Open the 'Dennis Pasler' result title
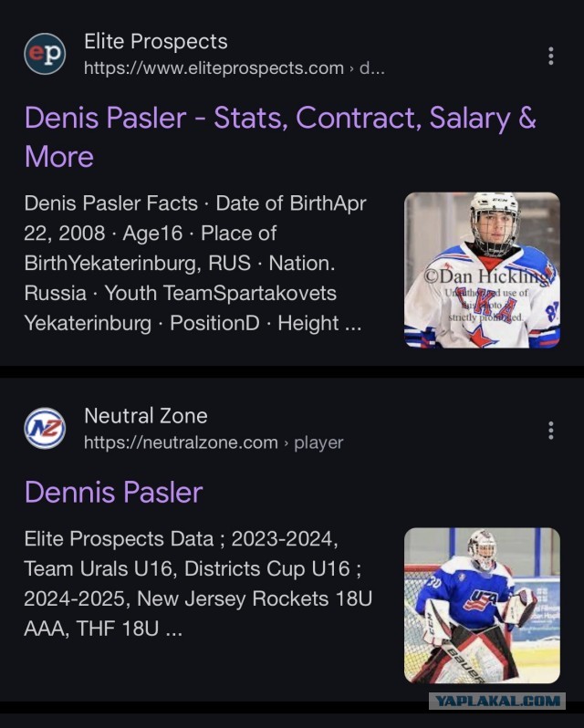This screenshot has width=584, height=728. (x=114, y=492)
